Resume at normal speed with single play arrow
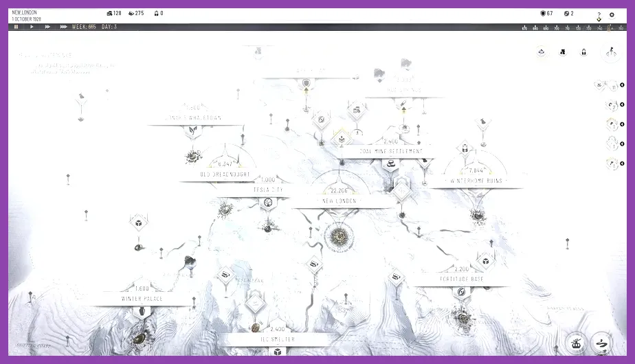635x364 pixels. point(32,27)
